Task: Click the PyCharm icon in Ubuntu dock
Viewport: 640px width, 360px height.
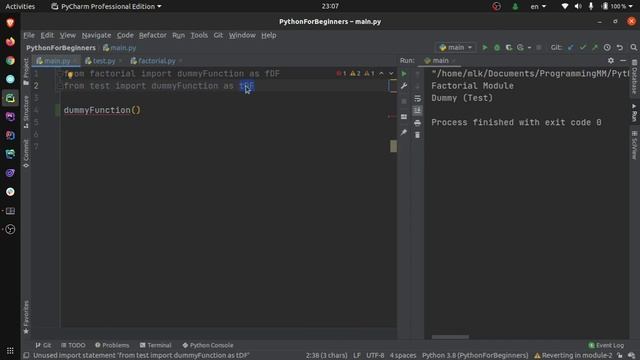Action: click(10, 98)
